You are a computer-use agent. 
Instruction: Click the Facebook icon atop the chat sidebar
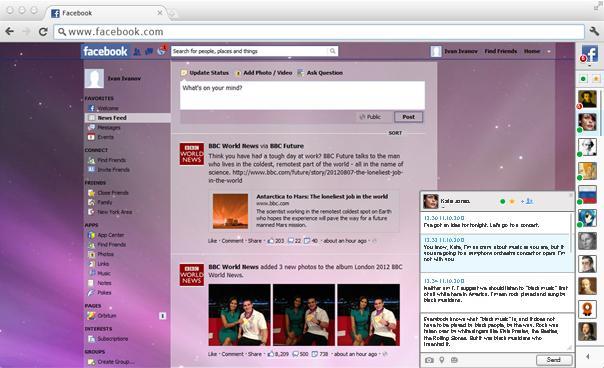[x=590, y=54]
